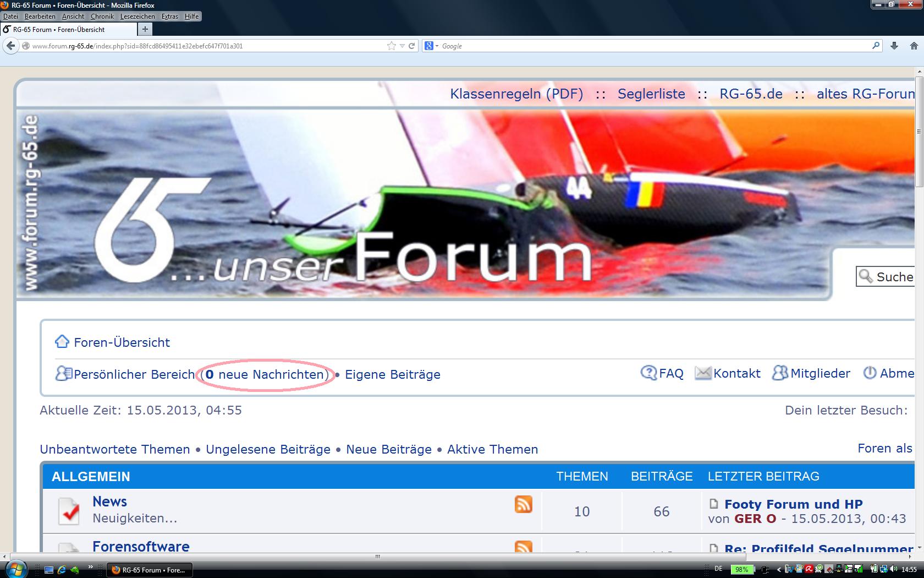Click the browser Back arrow button

pos(10,46)
